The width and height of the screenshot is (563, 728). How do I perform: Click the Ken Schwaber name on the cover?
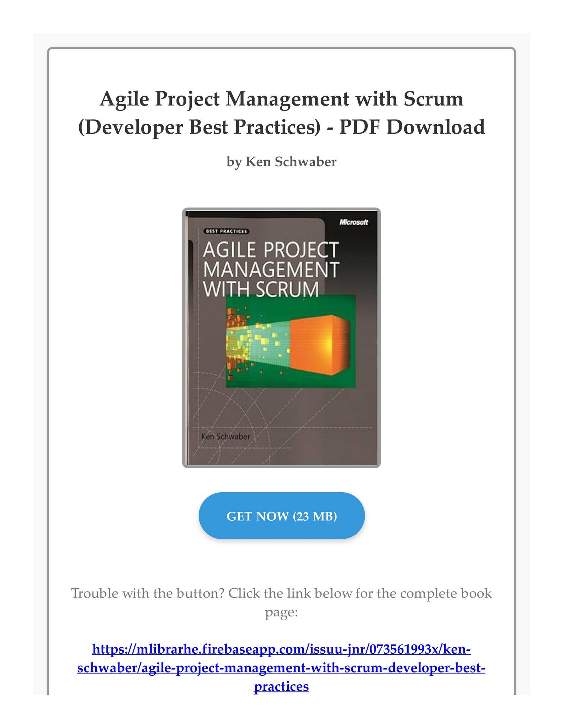point(225,436)
